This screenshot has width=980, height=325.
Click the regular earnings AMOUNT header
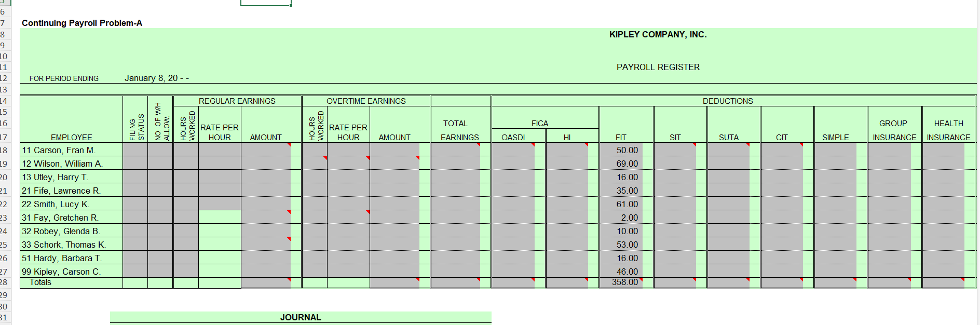(x=266, y=137)
